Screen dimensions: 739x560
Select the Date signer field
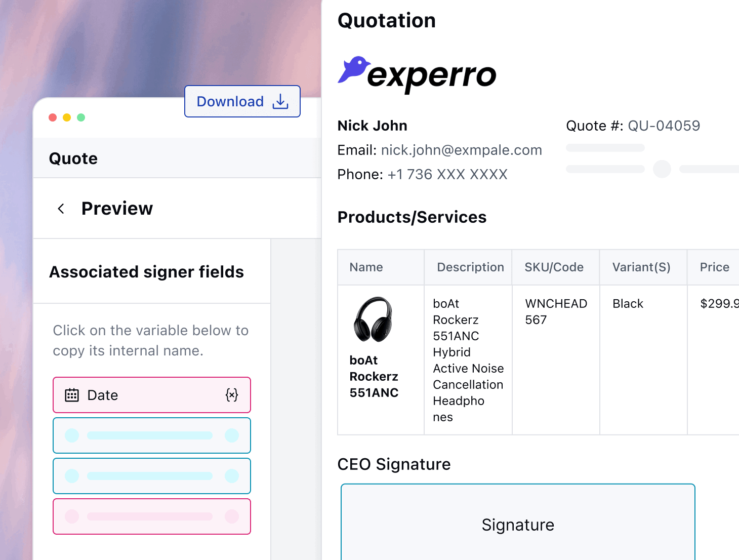[x=152, y=395]
